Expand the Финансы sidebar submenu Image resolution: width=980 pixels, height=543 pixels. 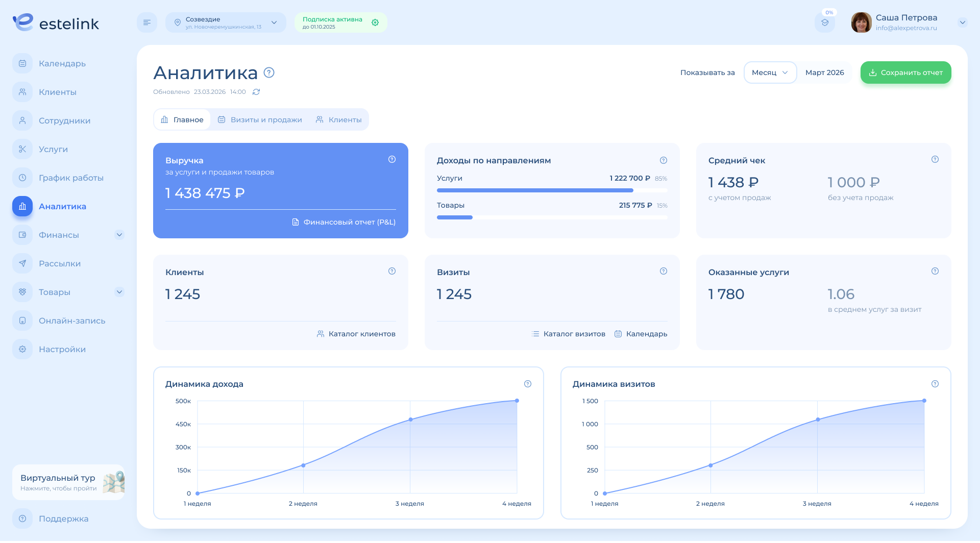coord(119,235)
